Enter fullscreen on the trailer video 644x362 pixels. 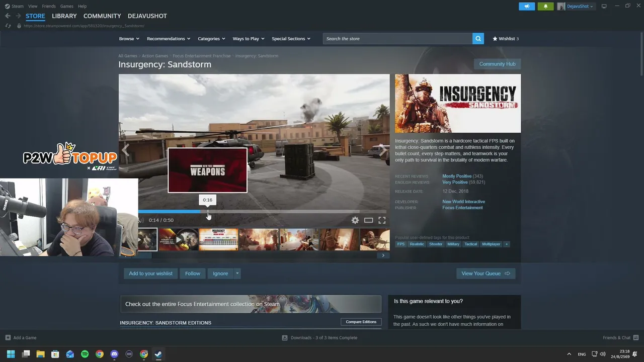[382, 220]
